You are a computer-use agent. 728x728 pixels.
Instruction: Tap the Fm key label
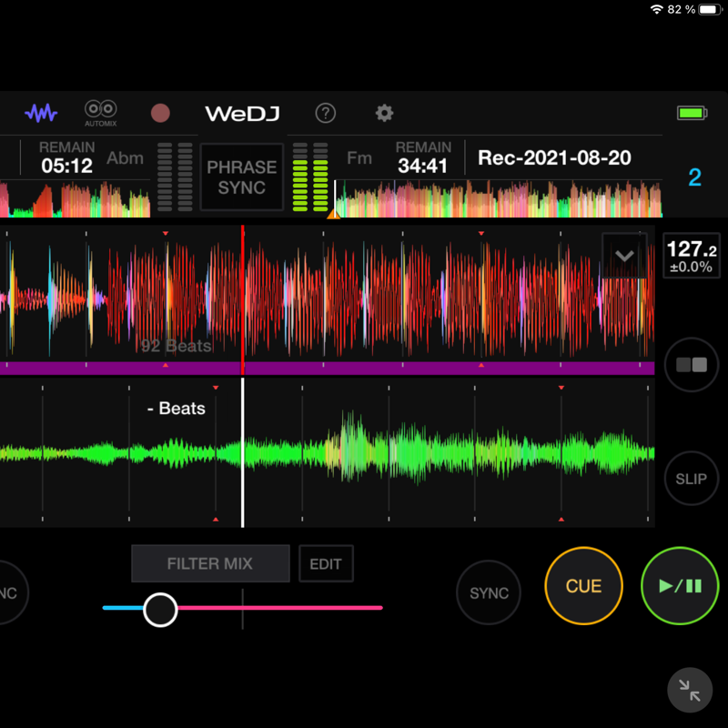[x=359, y=157]
